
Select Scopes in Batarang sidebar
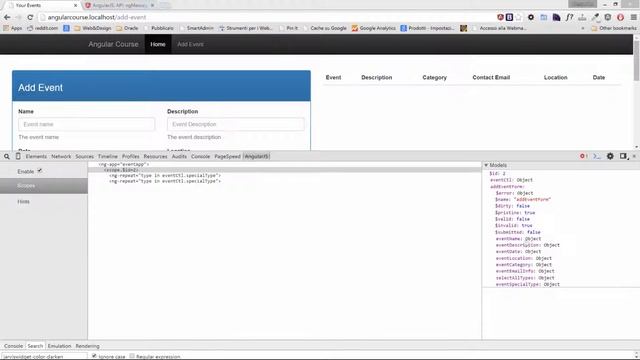(x=44, y=186)
